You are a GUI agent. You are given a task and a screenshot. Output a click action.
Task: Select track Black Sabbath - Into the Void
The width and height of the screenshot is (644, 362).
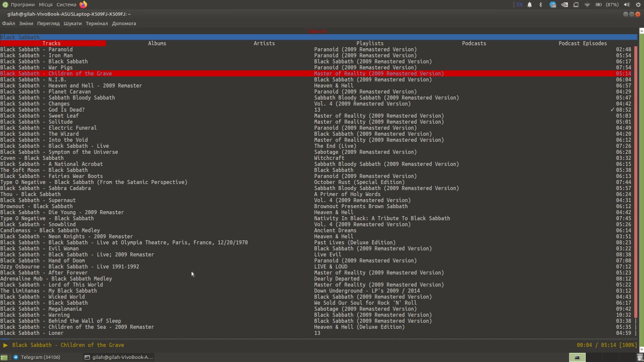click(x=44, y=140)
